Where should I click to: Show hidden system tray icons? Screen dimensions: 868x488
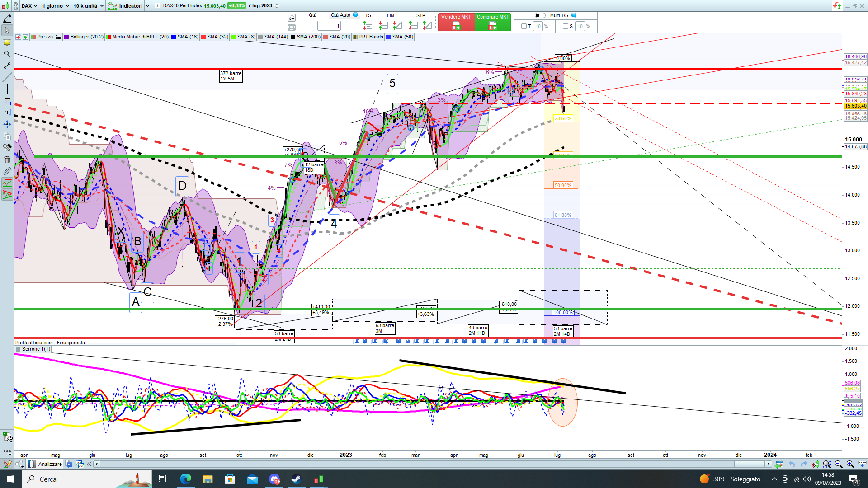point(774,479)
